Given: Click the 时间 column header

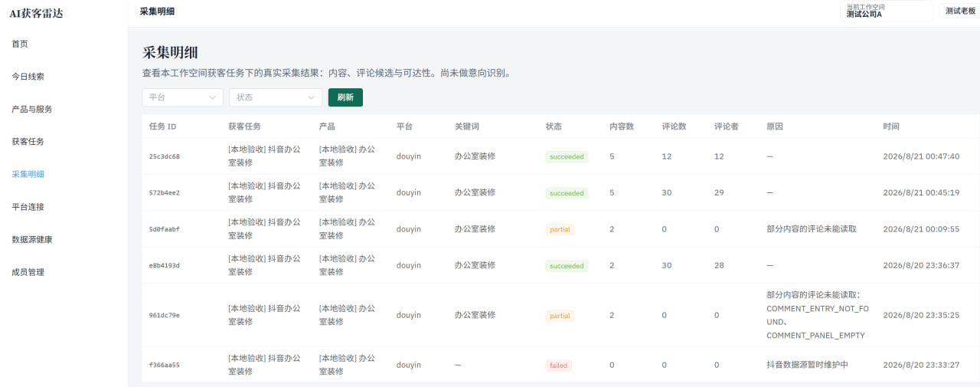Looking at the screenshot, I should (x=891, y=126).
